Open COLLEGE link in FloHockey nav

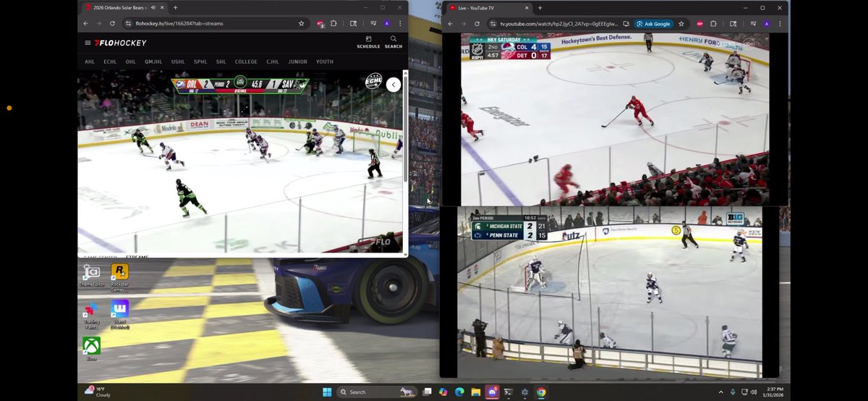coord(246,62)
